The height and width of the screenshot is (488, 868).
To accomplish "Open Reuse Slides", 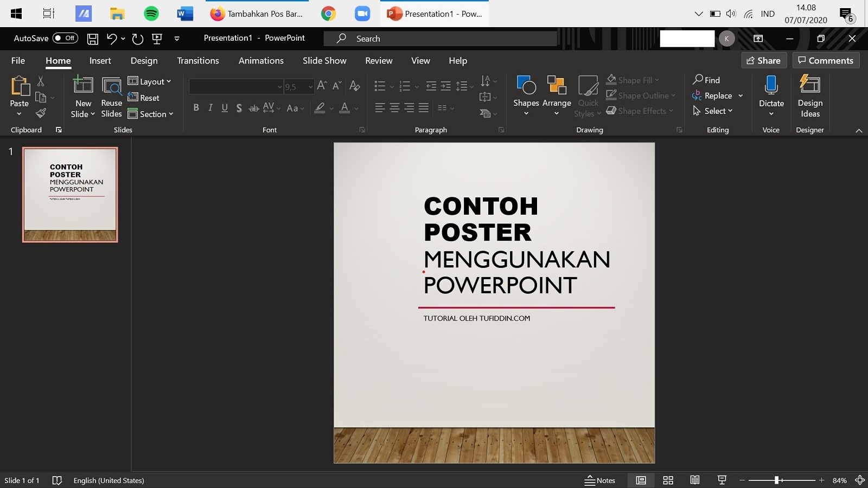I will point(112,97).
